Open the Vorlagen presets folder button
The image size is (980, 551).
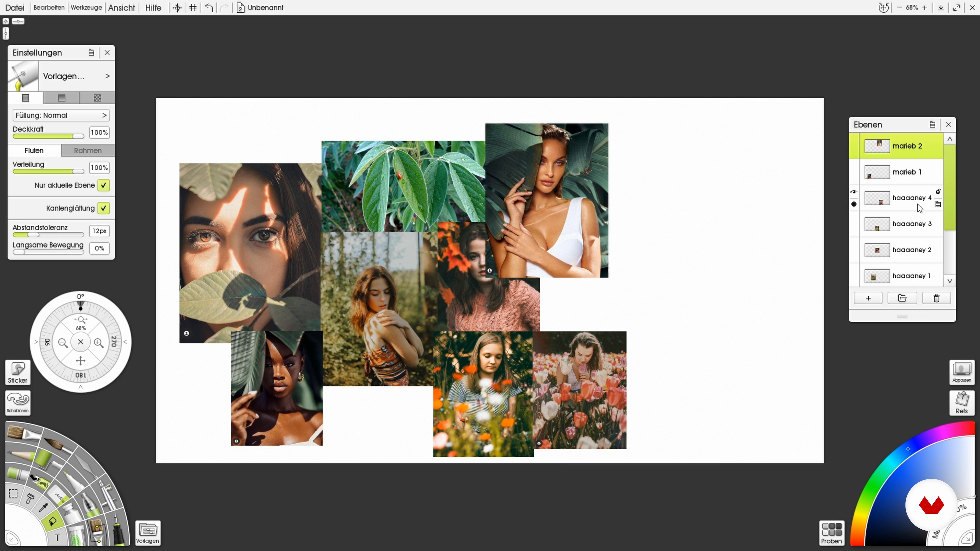pos(148,533)
